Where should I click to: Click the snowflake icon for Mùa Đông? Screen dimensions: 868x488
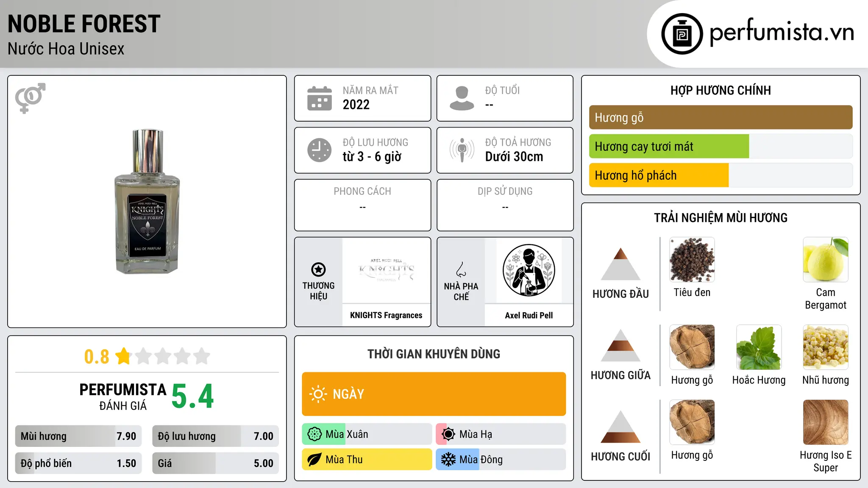(x=448, y=460)
